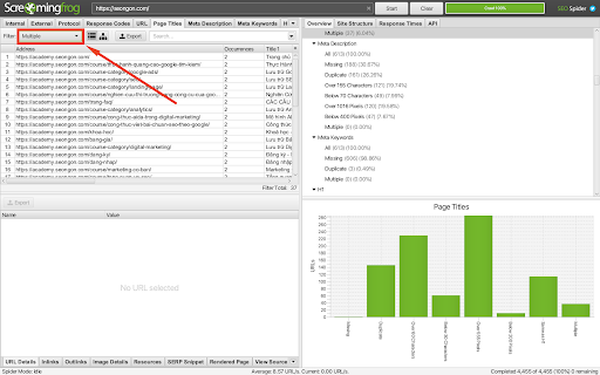
Task: Select row 12 bang-gia address
Action: pos(64,139)
